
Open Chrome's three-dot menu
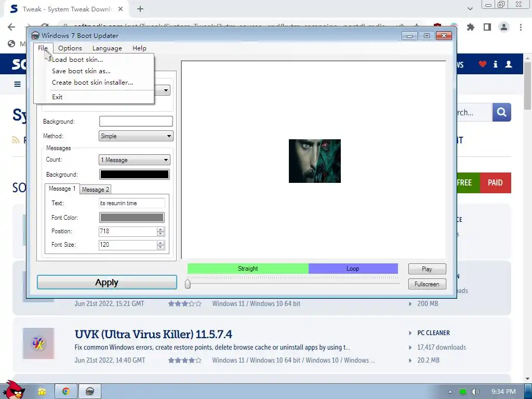pos(521,27)
